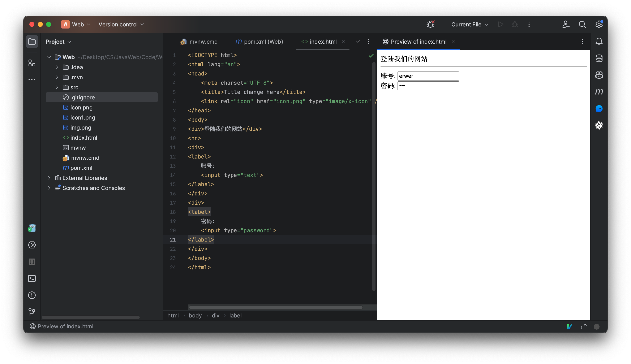Click the account text field containing erwer

[x=428, y=76]
